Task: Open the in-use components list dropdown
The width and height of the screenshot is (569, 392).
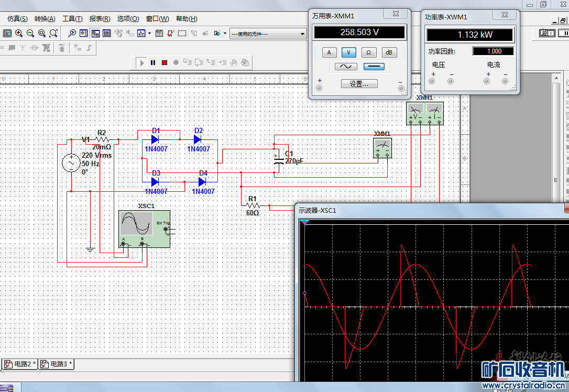Action: click(x=303, y=34)
